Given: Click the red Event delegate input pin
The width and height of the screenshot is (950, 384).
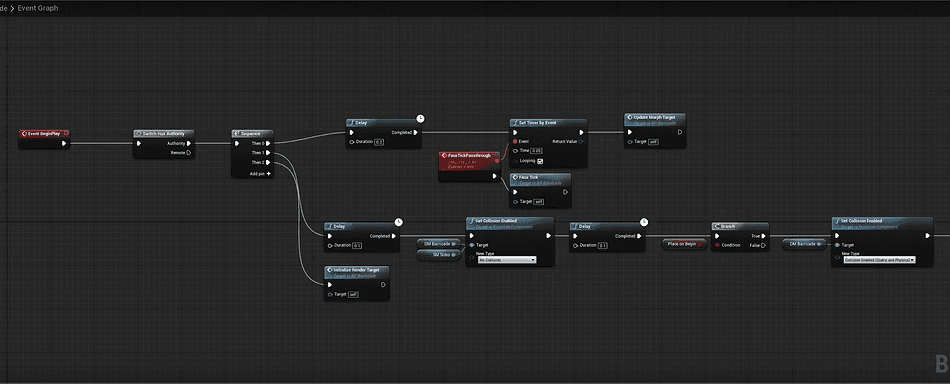Looking at the screenshot, I should (x=516, y=141).
